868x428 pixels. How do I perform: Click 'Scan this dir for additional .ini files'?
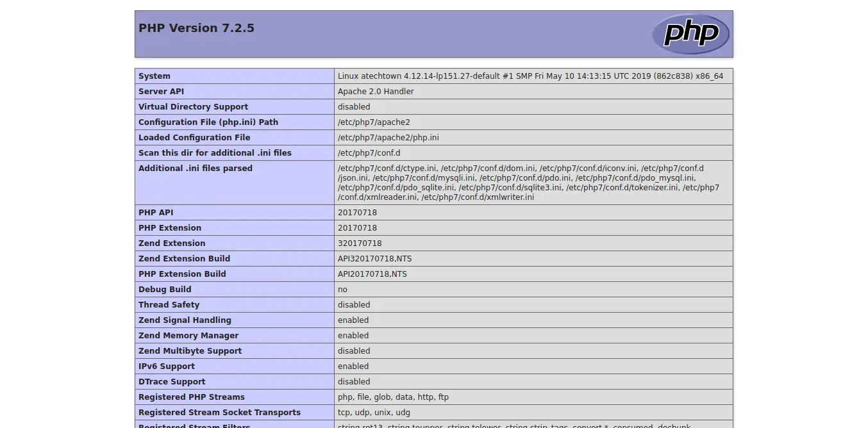pyautogui.click(x=215, y=153)
